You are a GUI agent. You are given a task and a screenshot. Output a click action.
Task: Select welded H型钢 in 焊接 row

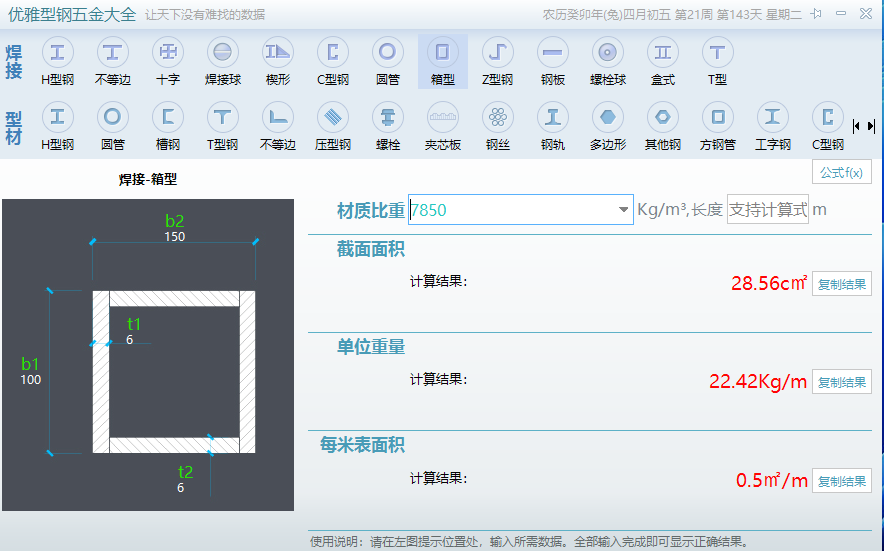coord(58,61)
